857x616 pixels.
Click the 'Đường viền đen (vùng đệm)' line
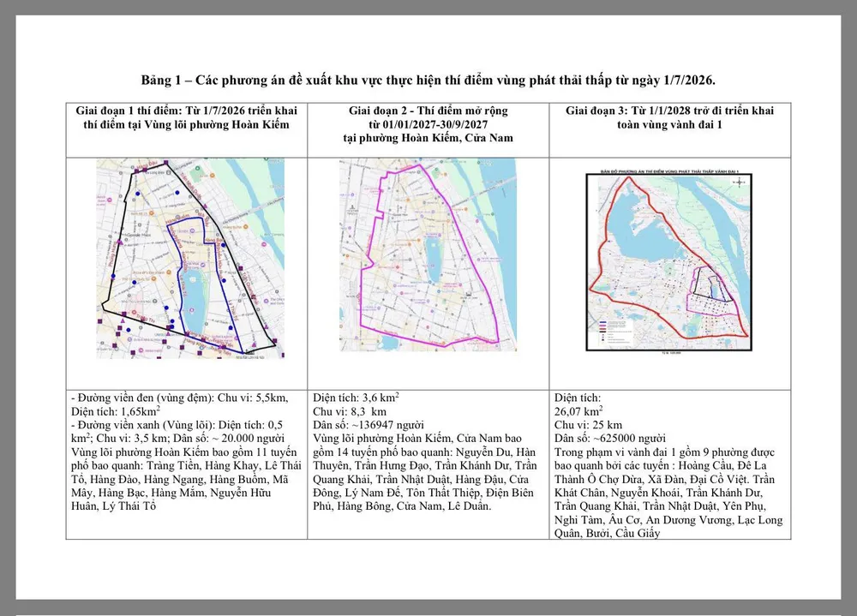[180, 398]
